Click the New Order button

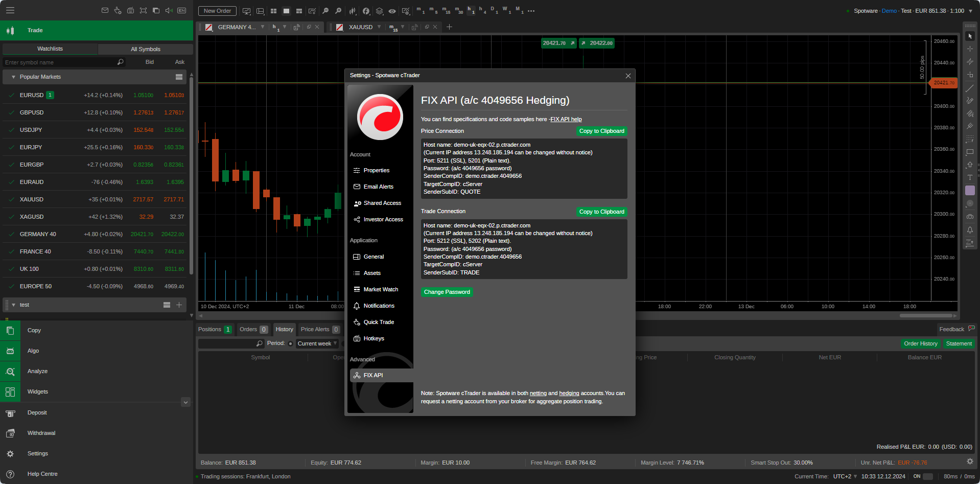coord(217,11)
